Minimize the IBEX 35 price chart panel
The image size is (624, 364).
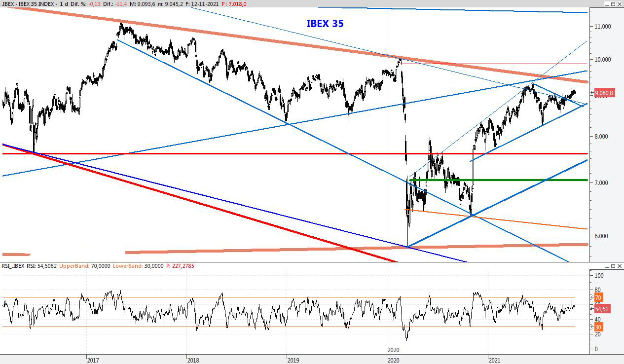coord(606,4)
